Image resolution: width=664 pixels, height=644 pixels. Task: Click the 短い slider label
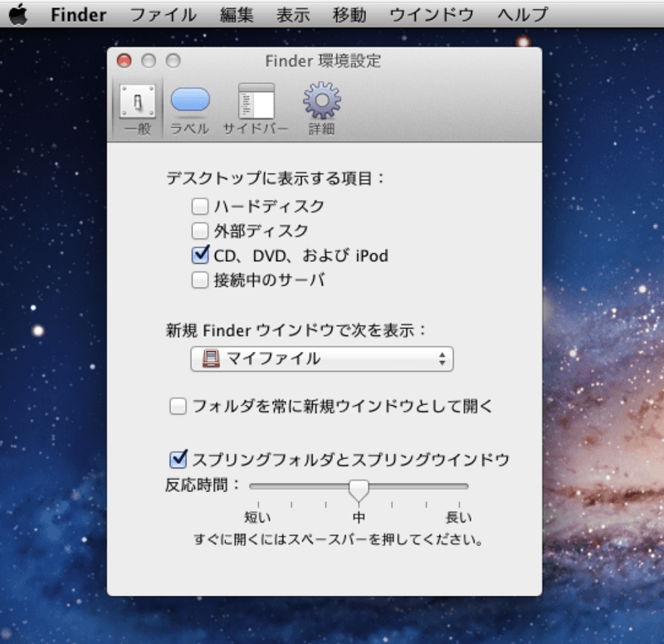tap(257, 517)
